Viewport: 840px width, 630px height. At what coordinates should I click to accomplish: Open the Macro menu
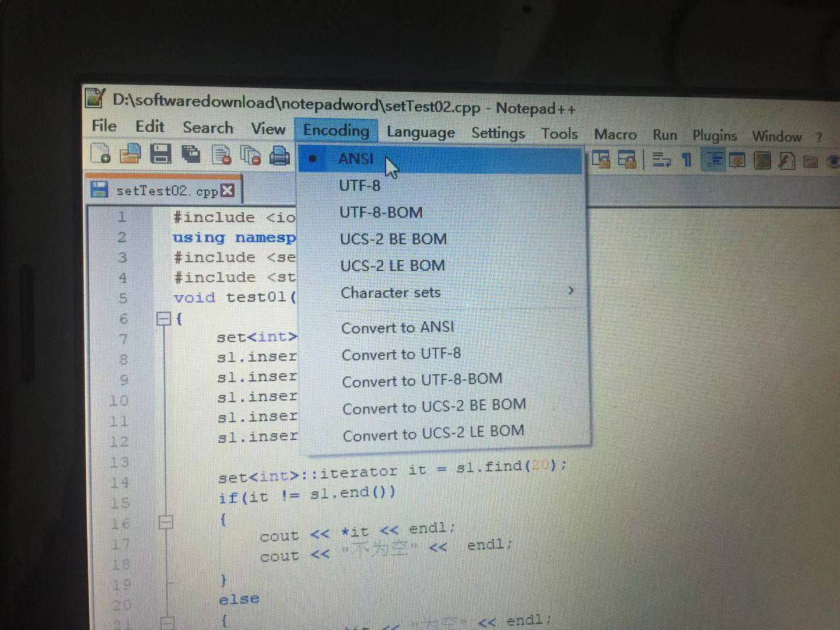tap(615, 135)
